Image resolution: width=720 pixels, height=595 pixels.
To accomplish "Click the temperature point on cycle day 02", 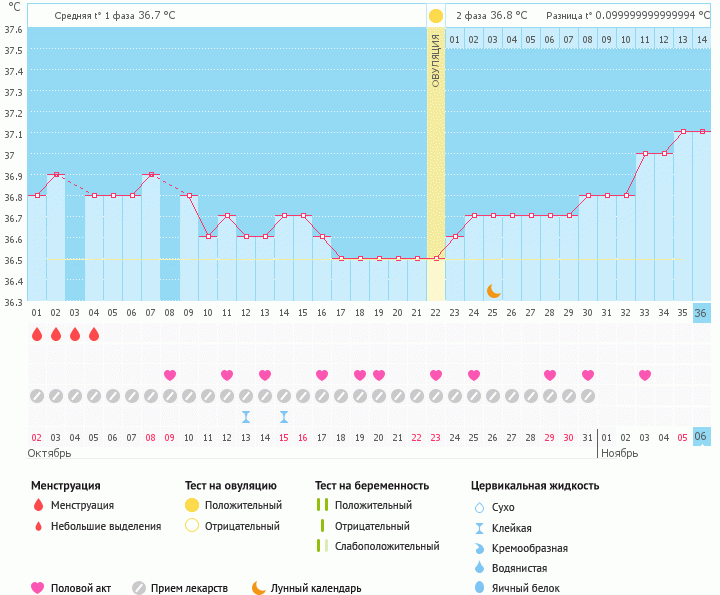I will 56,175.
